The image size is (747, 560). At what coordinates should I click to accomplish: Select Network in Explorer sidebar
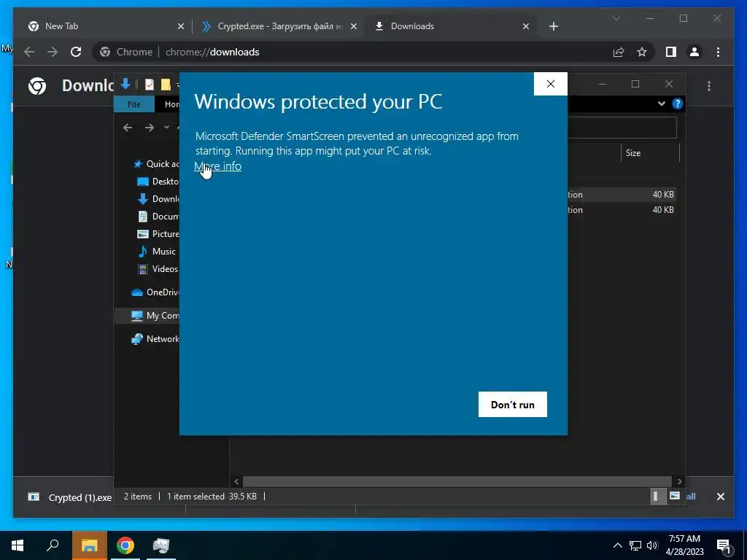pyautogui.click(x=155, y=339)
